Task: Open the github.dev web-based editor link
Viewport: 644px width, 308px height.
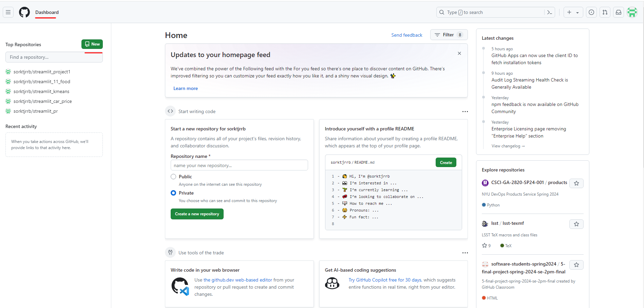Action: tap(238, 280)
